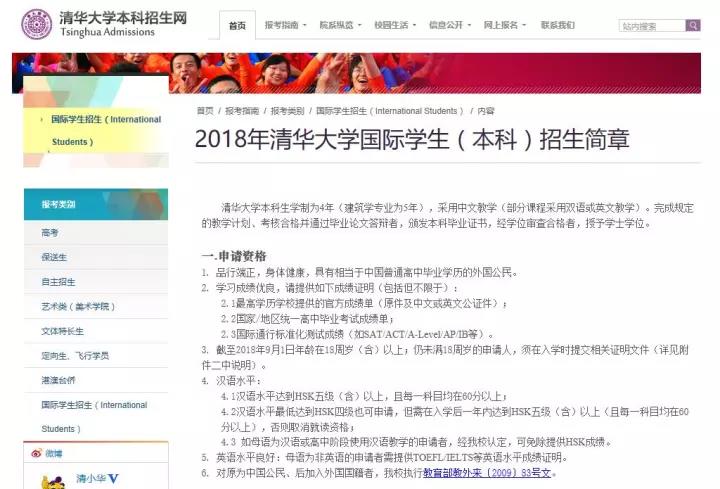Click the 微博 label in sidebar widget
The image size is (720, 489).
54,454
